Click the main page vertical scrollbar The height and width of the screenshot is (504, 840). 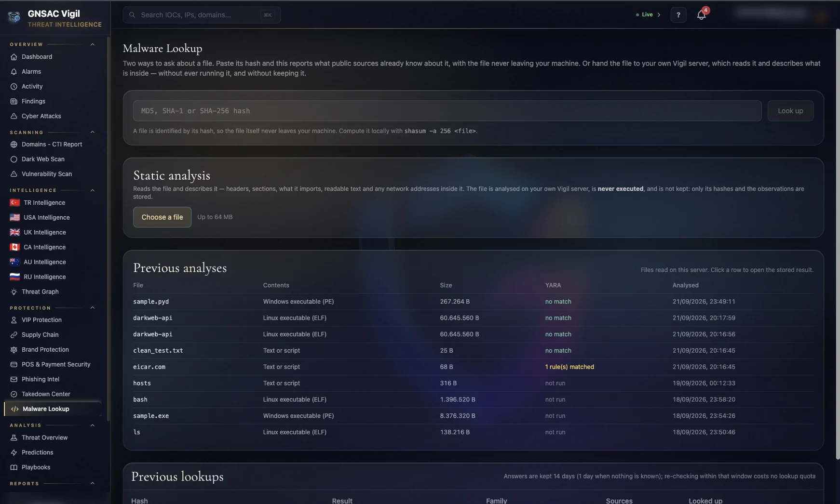838,244
